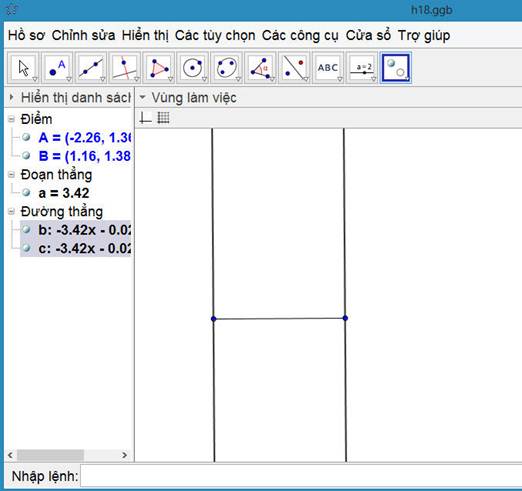Select the Slider a=2 tool

point(362,68)
